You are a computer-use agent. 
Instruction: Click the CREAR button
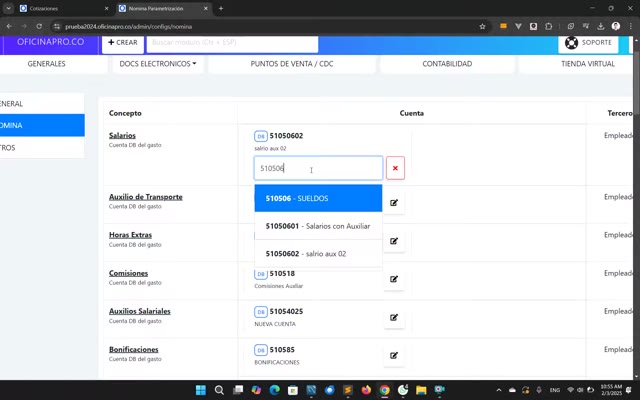(x=123, y=43)
